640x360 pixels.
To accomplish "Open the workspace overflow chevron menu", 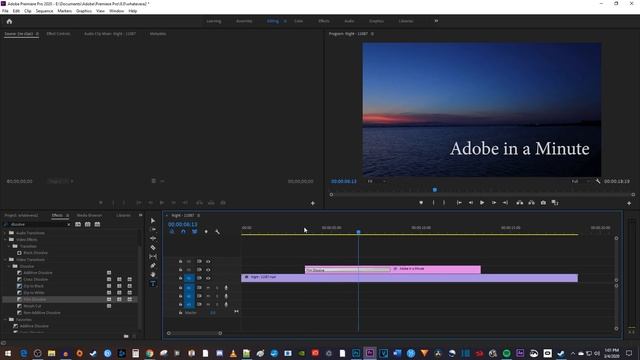I will click(436, 21).
